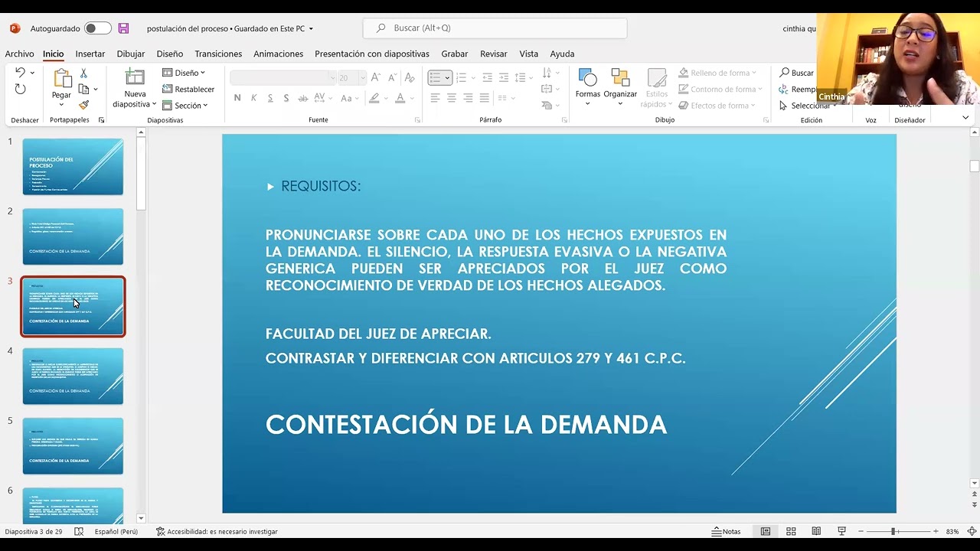Click the Redo arrow icon
980x551 pixels.
(20, 90)
